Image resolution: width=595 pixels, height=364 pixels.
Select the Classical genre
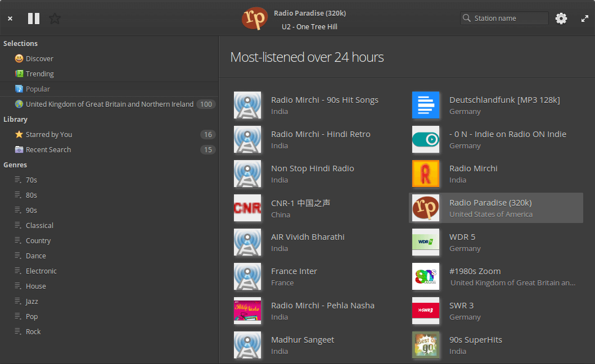point(109,225)
